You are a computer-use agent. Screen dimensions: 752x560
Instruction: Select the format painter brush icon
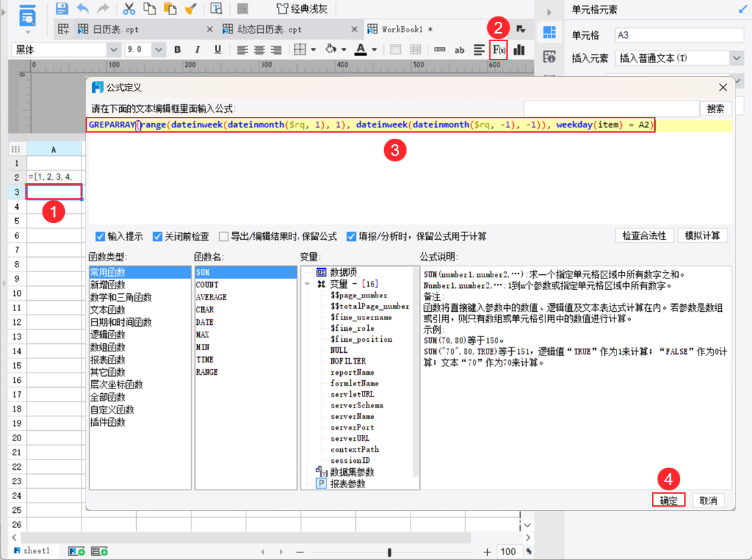[190, 8]
